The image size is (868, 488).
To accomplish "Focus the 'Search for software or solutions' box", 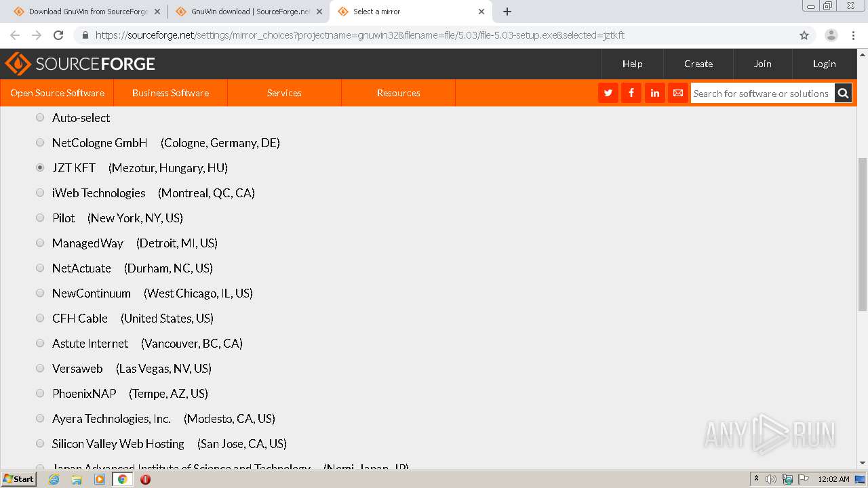I will (762, 94).
